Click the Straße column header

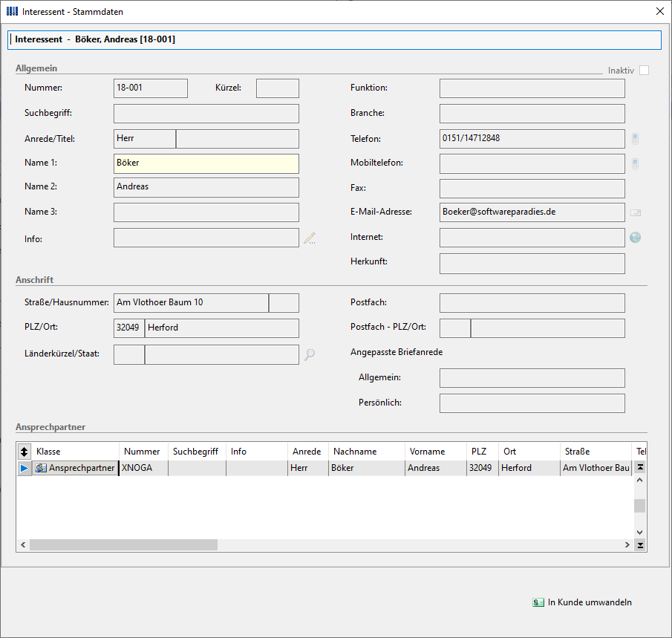pos(596,452)
